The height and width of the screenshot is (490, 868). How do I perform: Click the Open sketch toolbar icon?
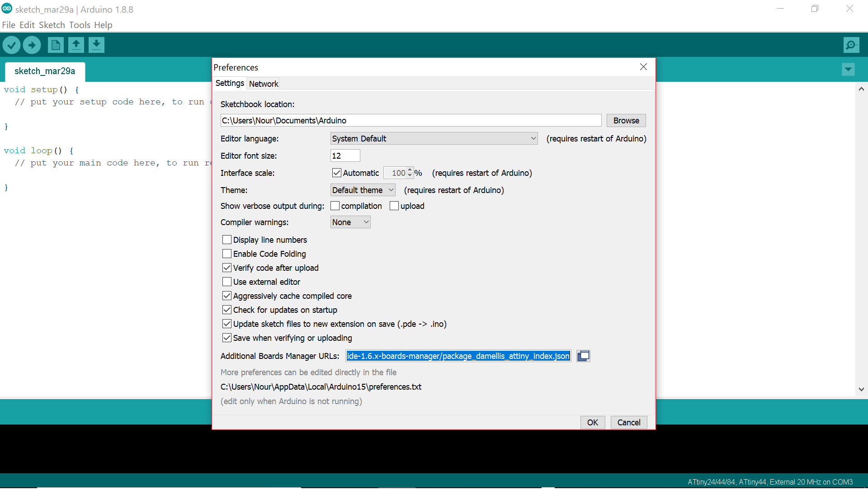click(x=76, y=45)
